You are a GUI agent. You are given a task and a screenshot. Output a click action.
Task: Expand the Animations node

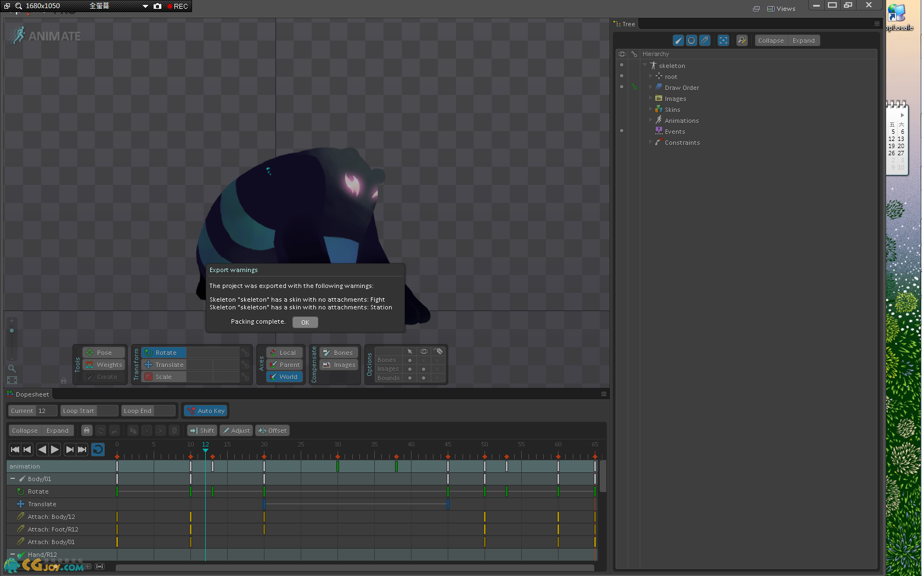[x=651, y=120]
